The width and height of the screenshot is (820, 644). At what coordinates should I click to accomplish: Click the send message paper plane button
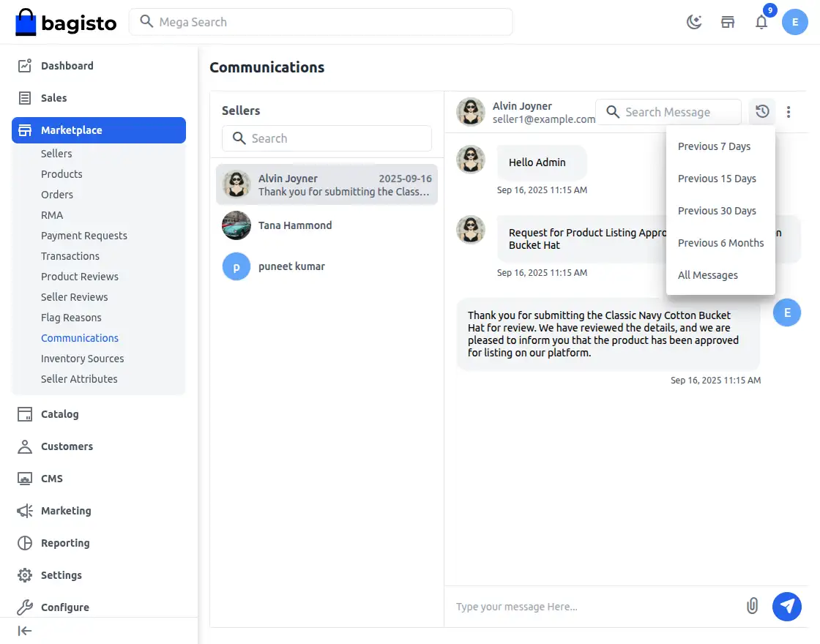[x=787, y=606]
